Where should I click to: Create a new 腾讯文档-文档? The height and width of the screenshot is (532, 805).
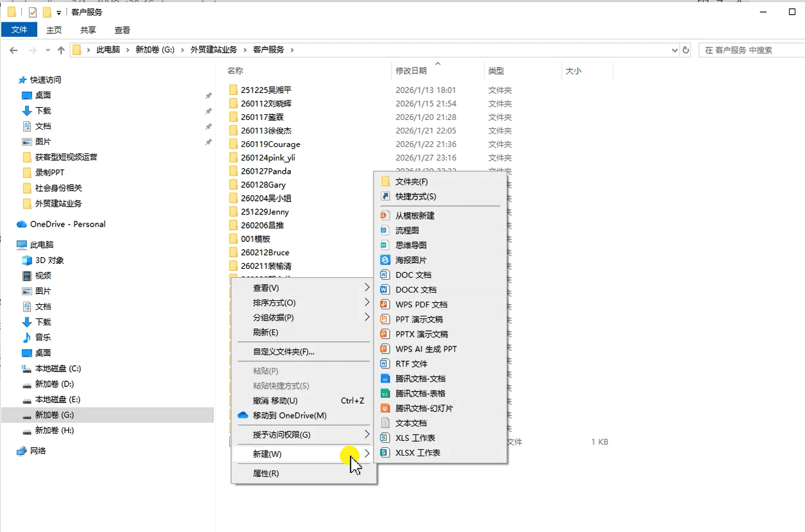(440, 379)
